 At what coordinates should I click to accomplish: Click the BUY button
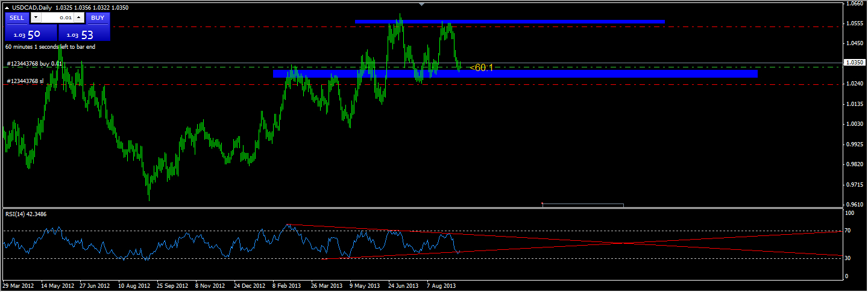click(x=98, y=18)
